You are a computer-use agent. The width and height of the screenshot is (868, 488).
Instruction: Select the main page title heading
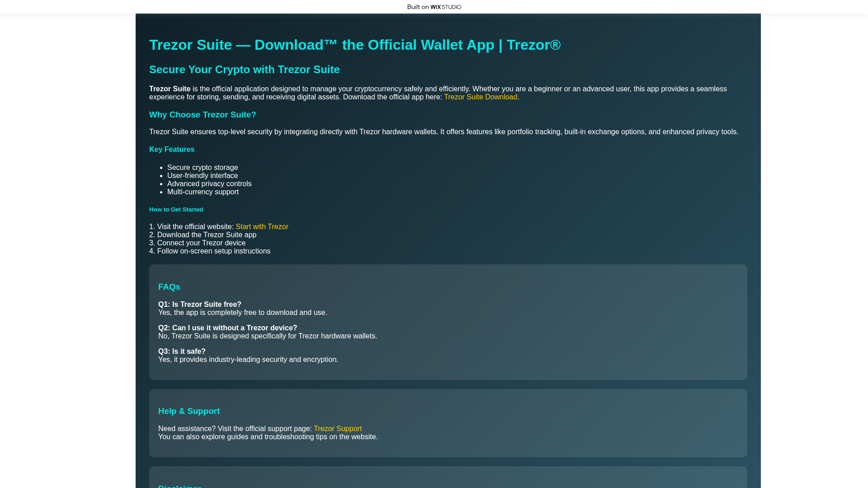point(355,45)
